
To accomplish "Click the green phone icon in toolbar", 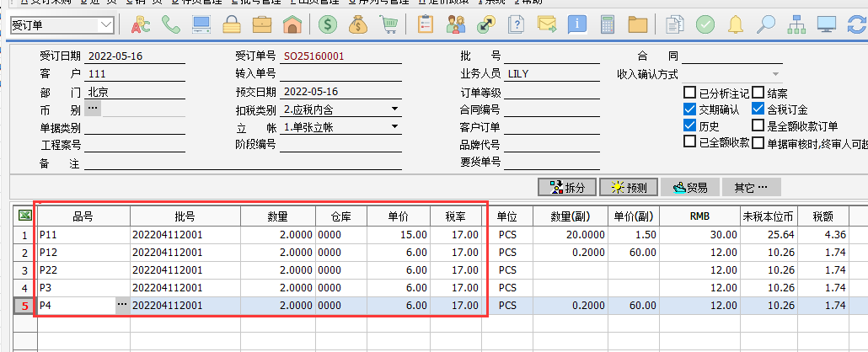I will coord(171,24).
